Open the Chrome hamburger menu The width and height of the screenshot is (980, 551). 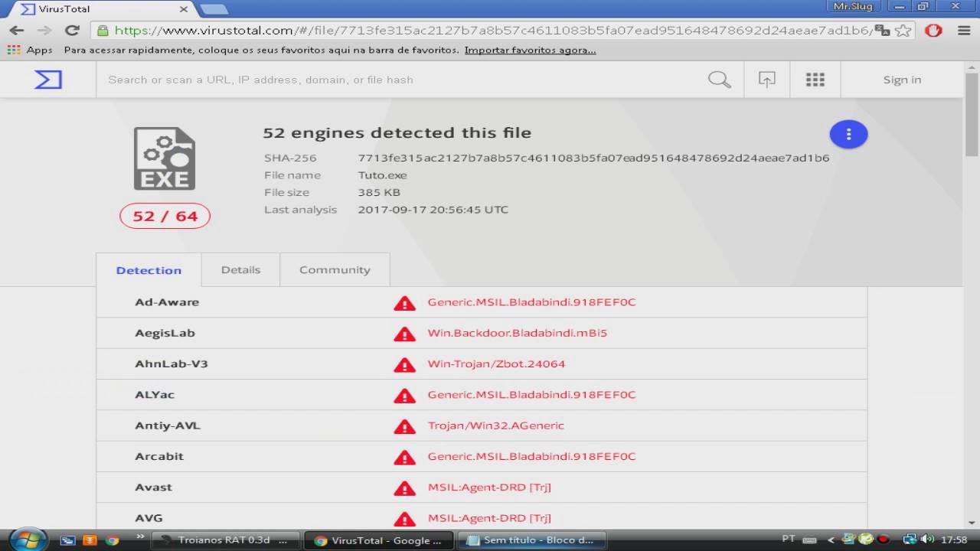coord(964,31)
